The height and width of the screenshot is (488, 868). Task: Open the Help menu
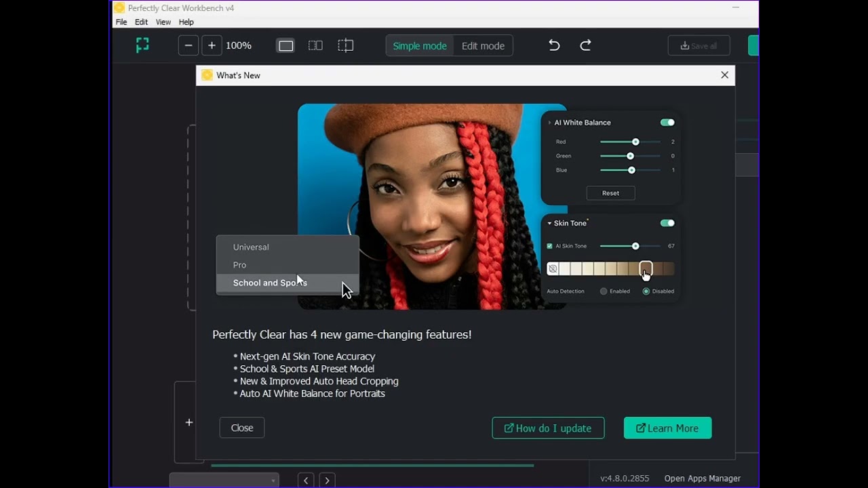pyautogui.click(x=186, y=22)
